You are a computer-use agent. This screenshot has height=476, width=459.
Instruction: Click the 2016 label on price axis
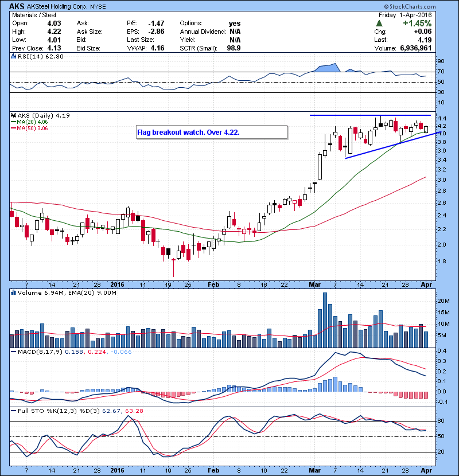(x=117, y=284)
